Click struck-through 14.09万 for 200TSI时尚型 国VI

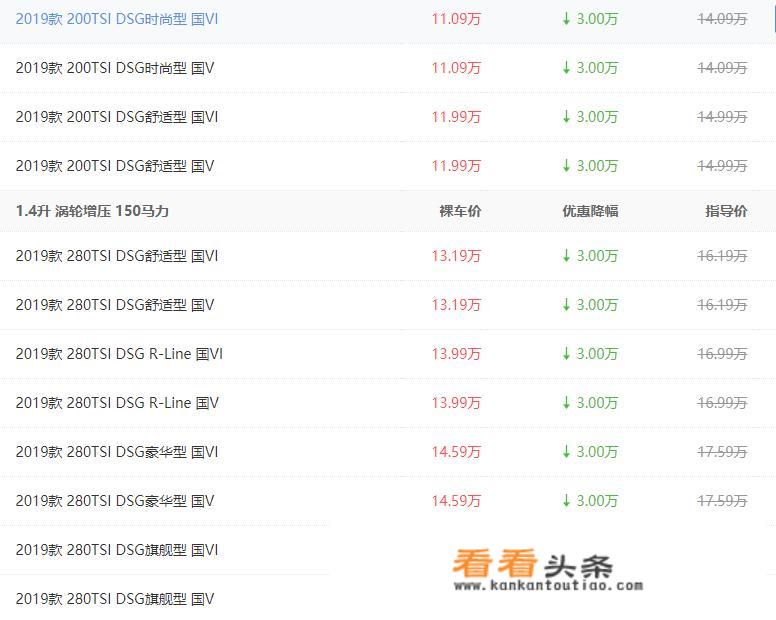point(723,19)
